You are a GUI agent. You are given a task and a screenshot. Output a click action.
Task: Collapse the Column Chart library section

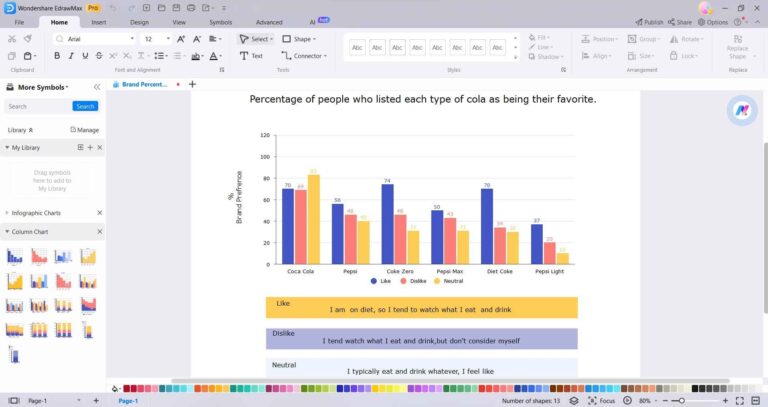[7, 232]
